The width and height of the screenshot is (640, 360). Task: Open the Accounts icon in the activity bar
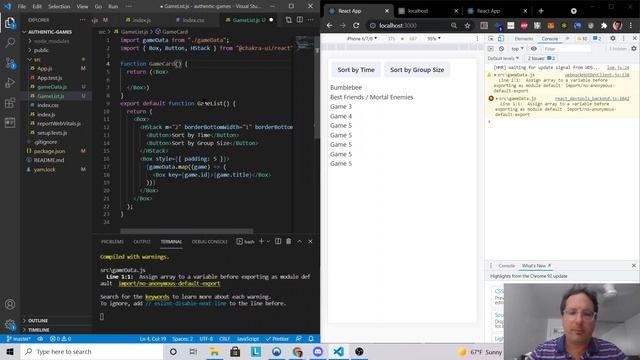point(10,304)
